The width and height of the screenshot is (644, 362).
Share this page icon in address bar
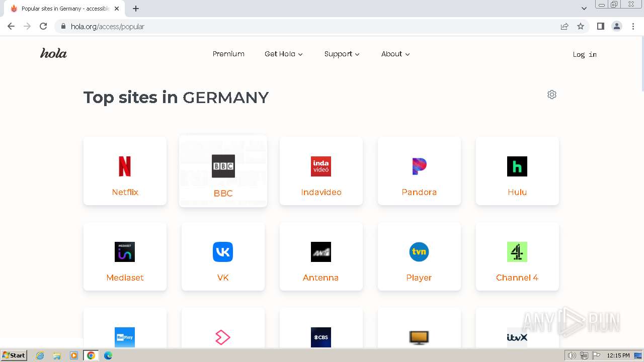coord(565,26)
